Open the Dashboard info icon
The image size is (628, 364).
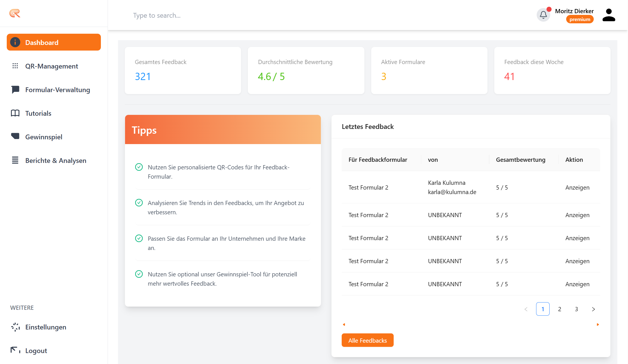point(15,42)
